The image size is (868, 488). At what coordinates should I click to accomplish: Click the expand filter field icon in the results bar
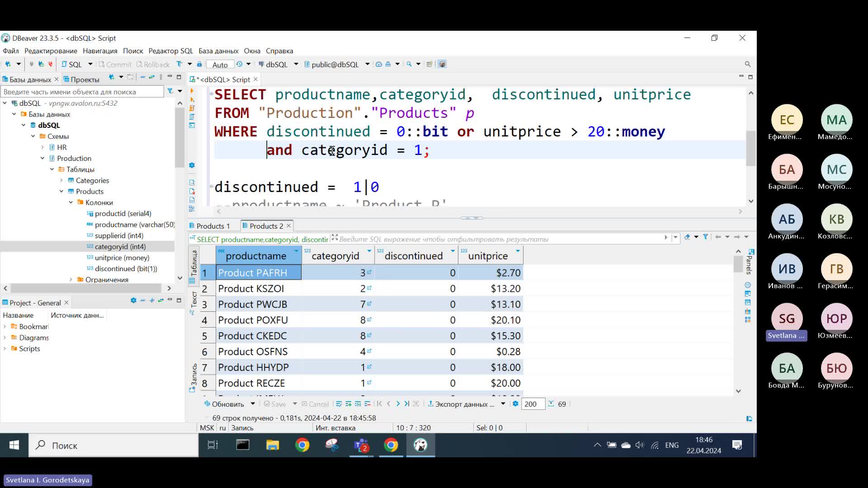(335, 237)
